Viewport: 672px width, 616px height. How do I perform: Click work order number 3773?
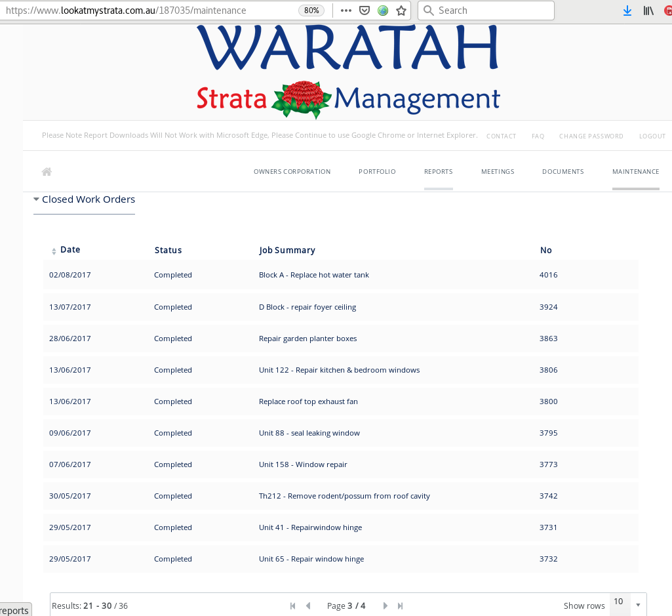(x=549, y=464)
